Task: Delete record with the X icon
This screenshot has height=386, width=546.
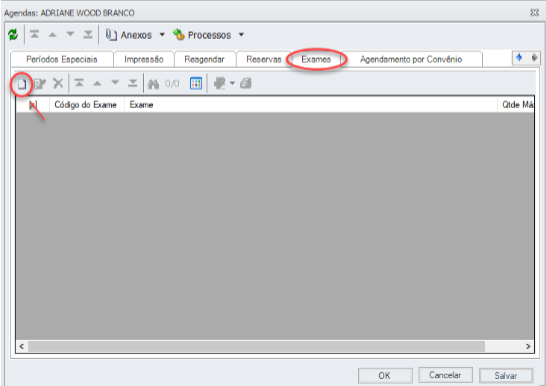Action: pos(58,84)
